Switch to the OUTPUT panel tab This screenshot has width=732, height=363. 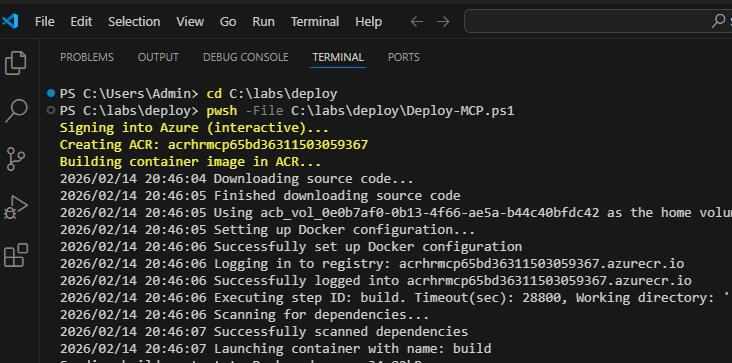[x=158, y=57]
